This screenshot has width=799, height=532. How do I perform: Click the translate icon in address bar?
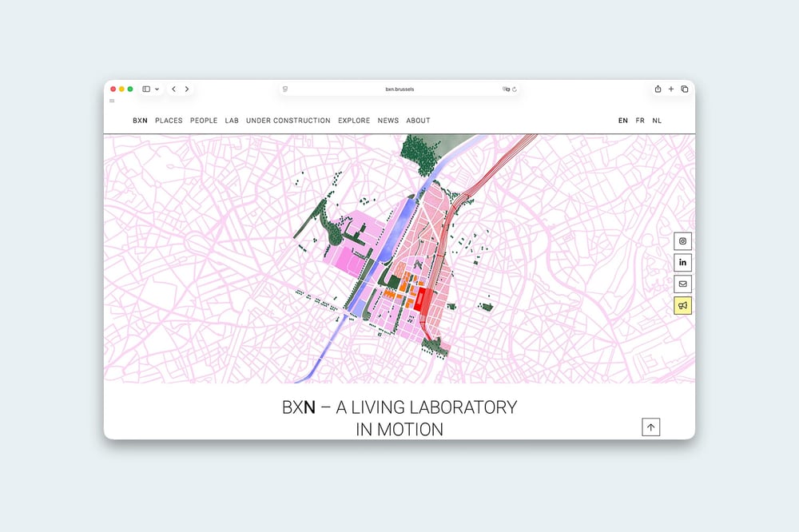pyautogui.click(x=506, y=89)
